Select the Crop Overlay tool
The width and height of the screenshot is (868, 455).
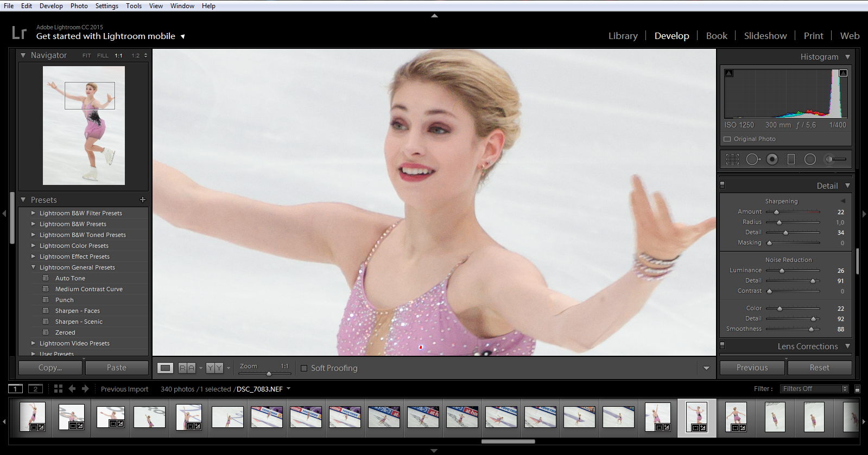click(732, 159)
